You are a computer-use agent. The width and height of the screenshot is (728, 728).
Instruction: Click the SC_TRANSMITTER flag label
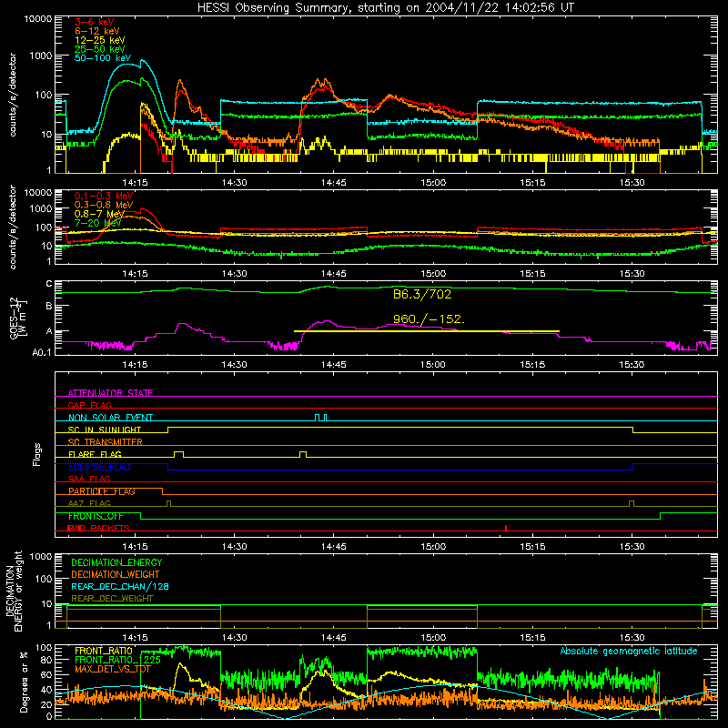coord(106,441)
